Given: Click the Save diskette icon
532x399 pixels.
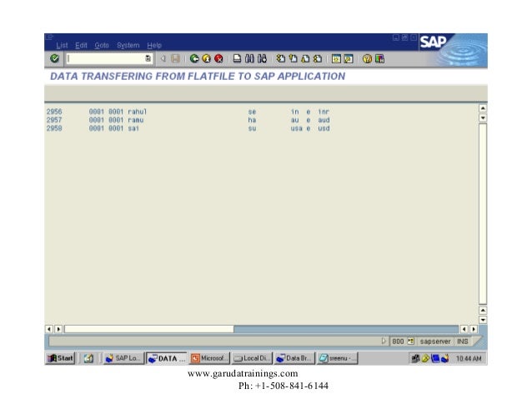Looking at the screenshot, I should pyautogui.click(x=175, y=58).
